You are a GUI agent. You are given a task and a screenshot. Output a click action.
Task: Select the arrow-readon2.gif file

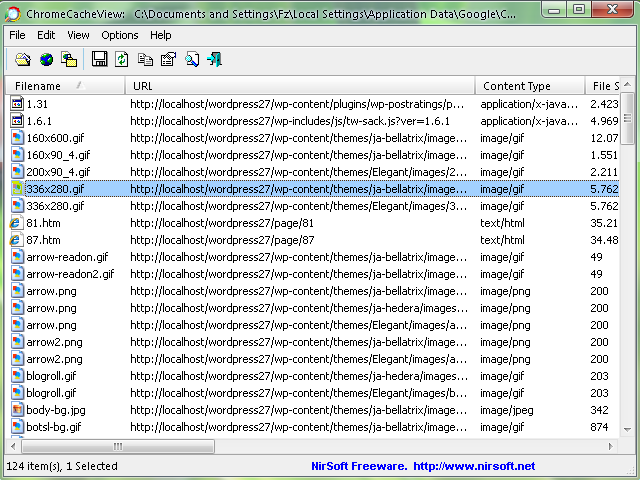pyautogui.click(x=70, y=274)
